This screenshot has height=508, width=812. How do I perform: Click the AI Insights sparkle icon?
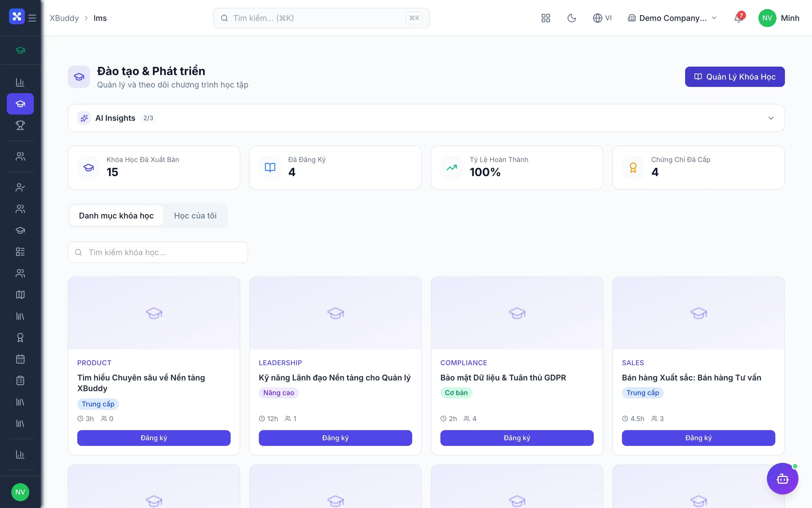[x=84, y=118]
